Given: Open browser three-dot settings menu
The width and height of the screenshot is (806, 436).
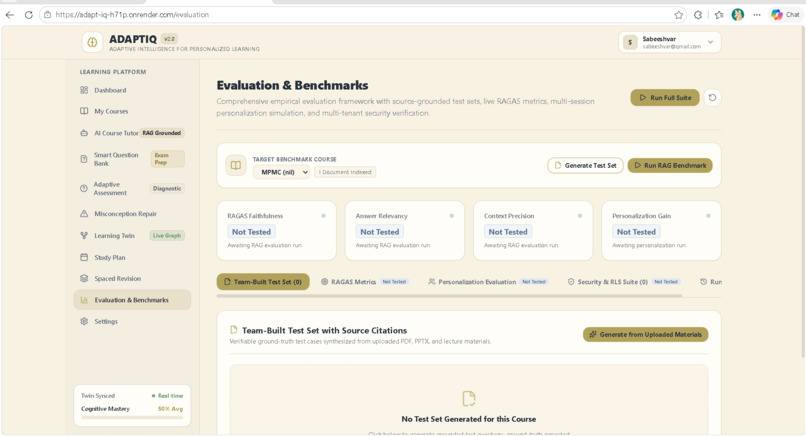Looking at the screenshot, I should coord(757,15).
